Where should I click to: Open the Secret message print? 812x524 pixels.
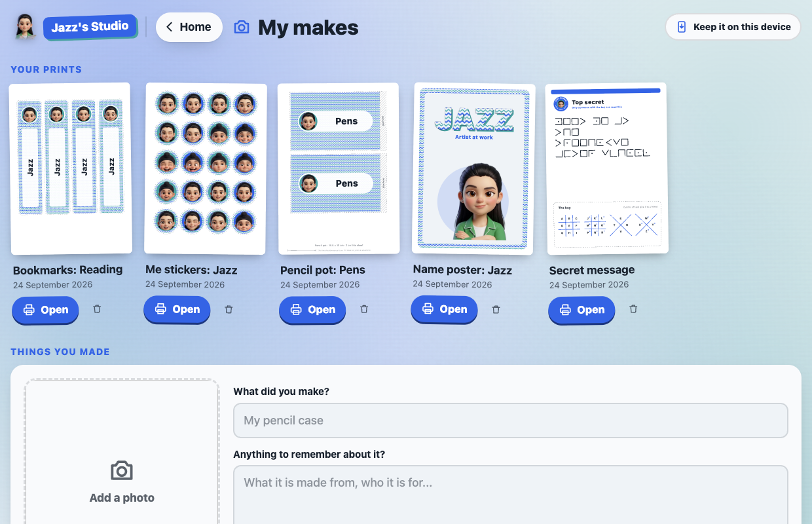click(581, 310)
